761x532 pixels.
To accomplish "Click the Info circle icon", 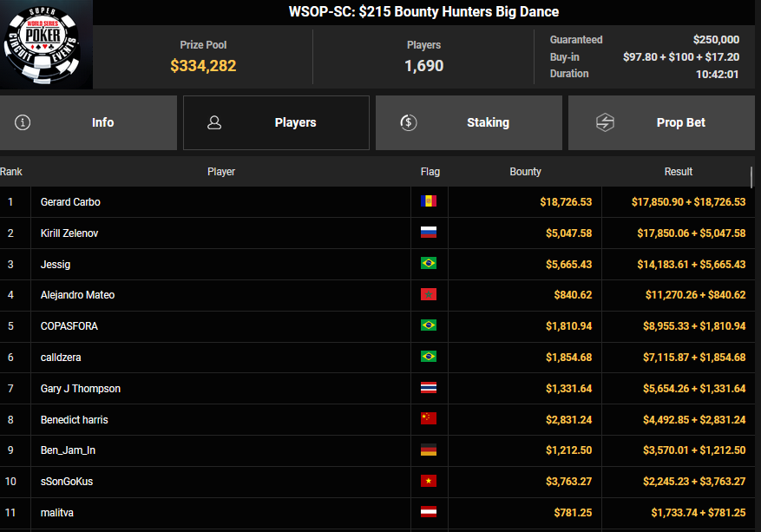I will (23, 122).
